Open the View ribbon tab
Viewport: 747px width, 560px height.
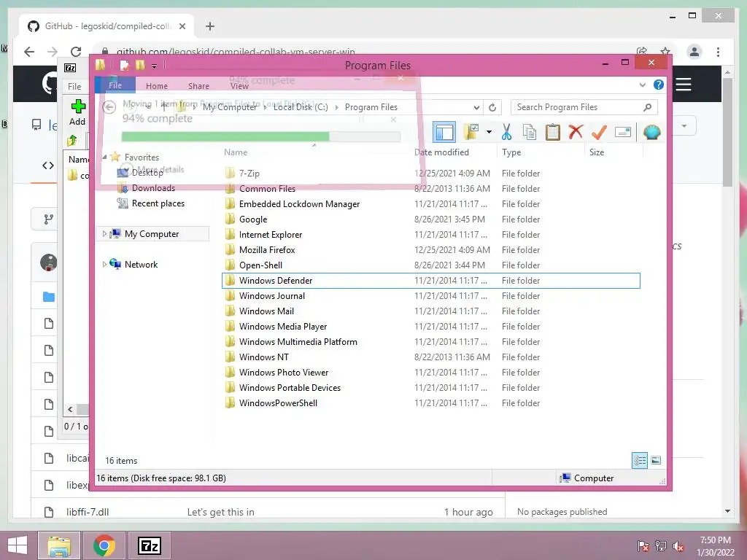(239, 86)
